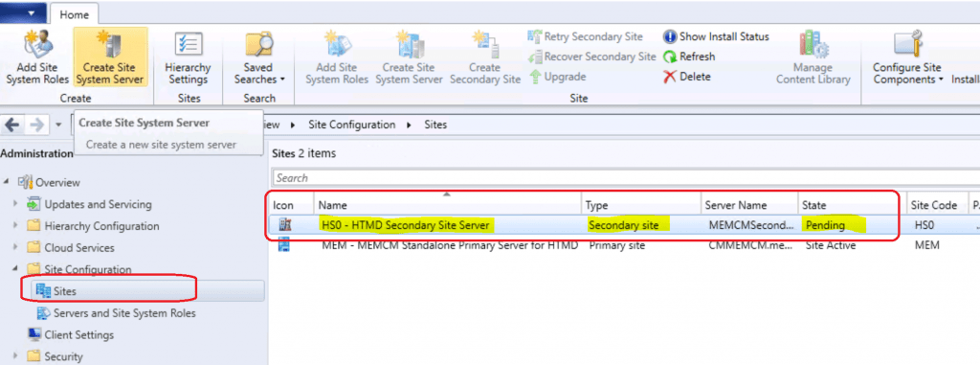Switch to the Home ribbon tab
Viewport: 980px width, 365px height.
click(x=74, y=14)
